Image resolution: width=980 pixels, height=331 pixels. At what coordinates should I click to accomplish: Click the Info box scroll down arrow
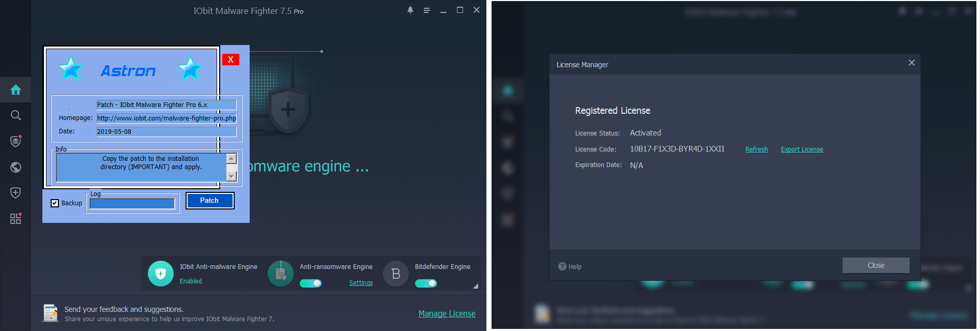tap(232, 176)
